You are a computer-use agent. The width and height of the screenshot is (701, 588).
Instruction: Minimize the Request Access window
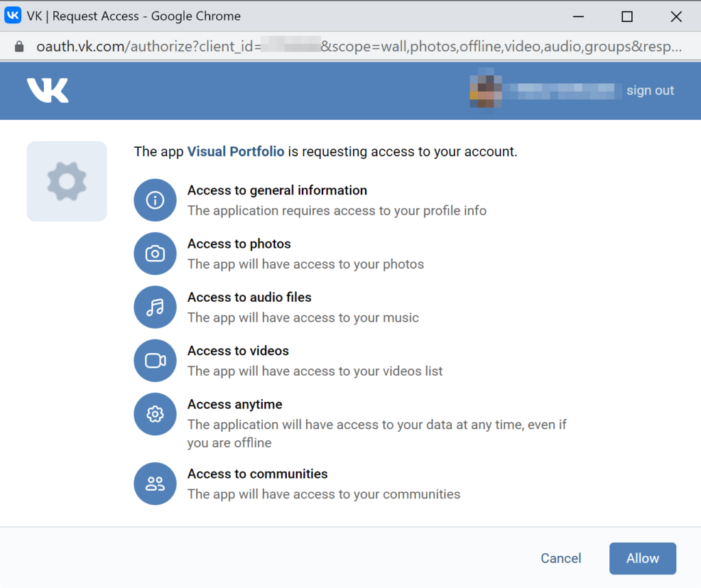(x=578, y=16)
